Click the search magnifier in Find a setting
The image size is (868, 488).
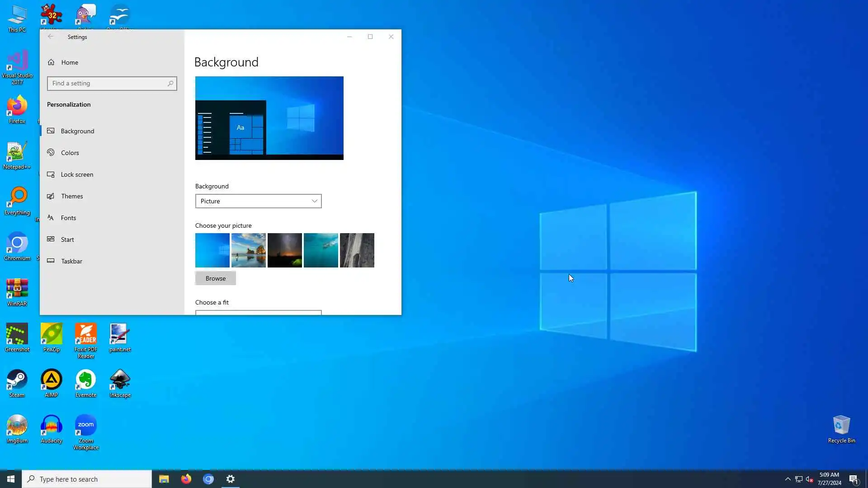pyautogui.click(x=170, y=84)
